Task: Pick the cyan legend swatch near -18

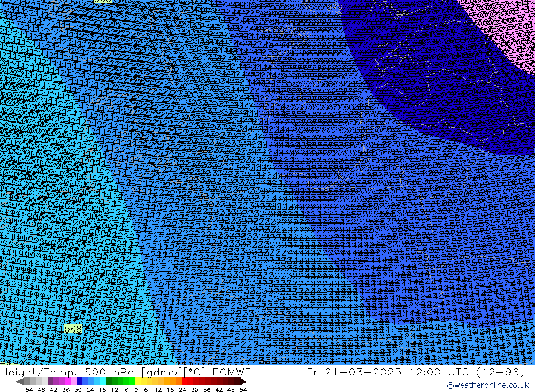Action: (x=103, y=381)
